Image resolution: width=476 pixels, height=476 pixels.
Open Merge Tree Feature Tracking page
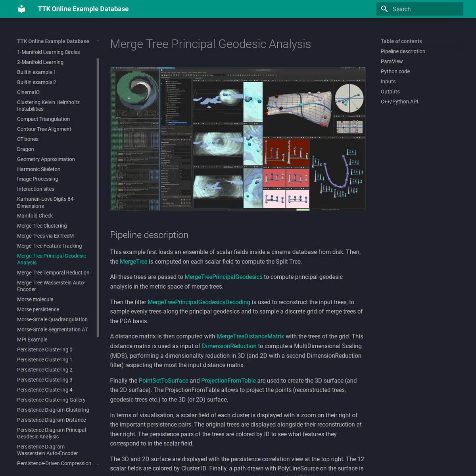(50, 246)
